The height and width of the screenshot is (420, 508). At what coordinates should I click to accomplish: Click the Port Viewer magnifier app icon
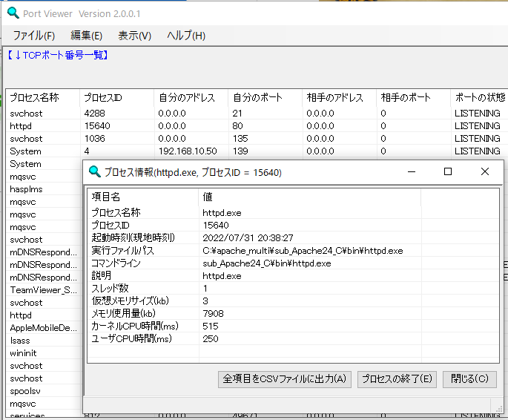tap(13, 13)
